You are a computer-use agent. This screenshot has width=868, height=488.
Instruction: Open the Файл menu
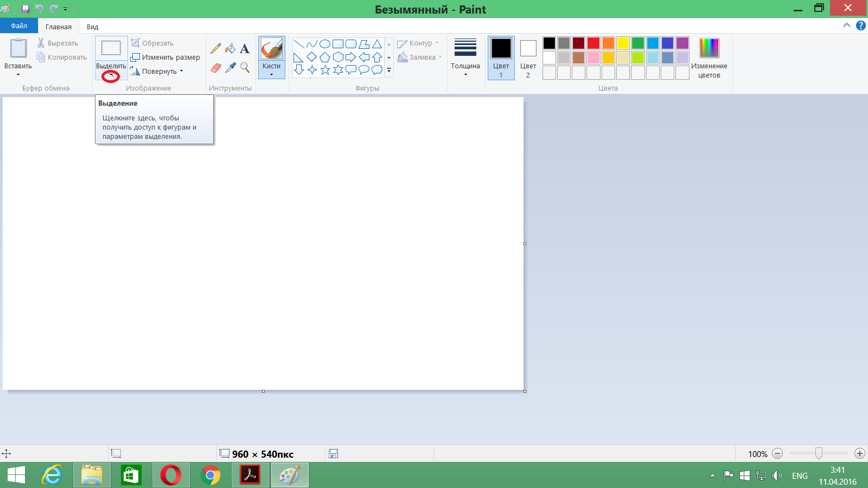pos(19,26)
